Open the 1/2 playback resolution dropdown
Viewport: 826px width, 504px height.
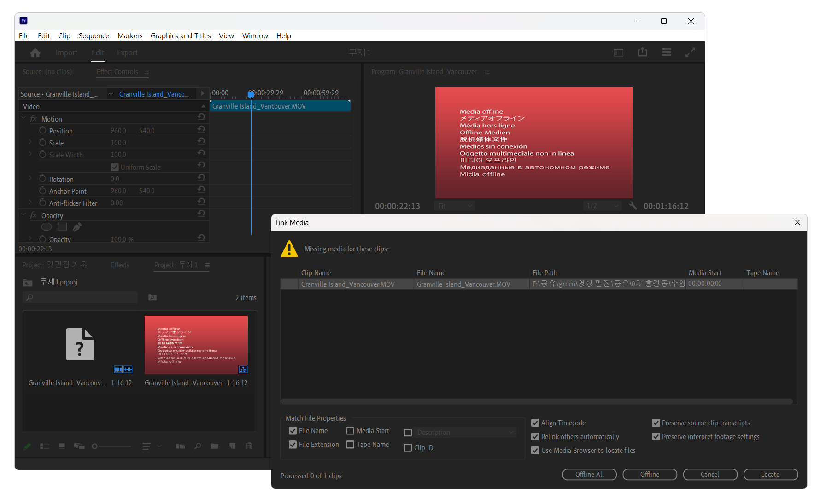602,206
